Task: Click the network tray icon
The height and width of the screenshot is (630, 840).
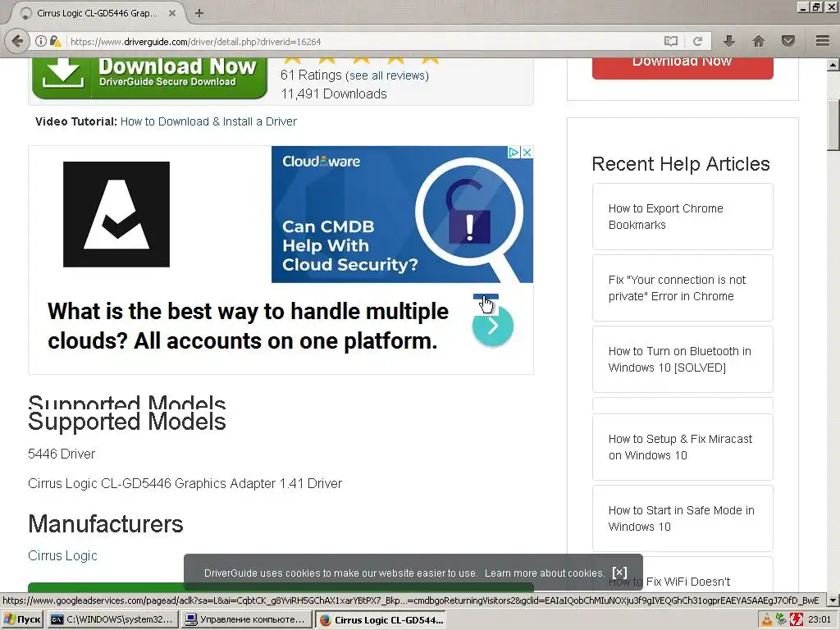Action: coord(781,620)
